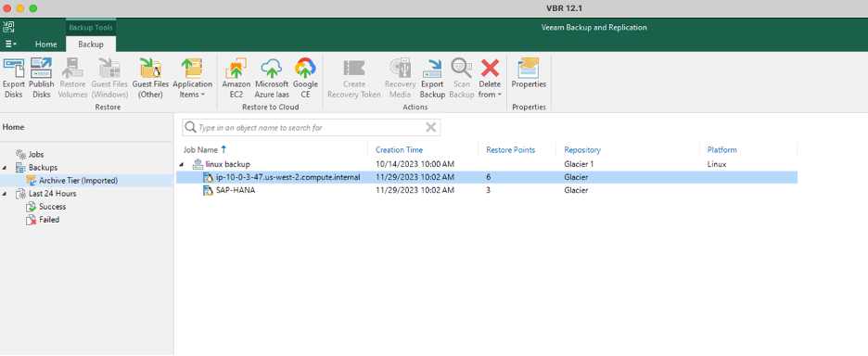Clear the search box with X
Image resolution: width=868 pixels, height=356 pixels.
[430, 127]
